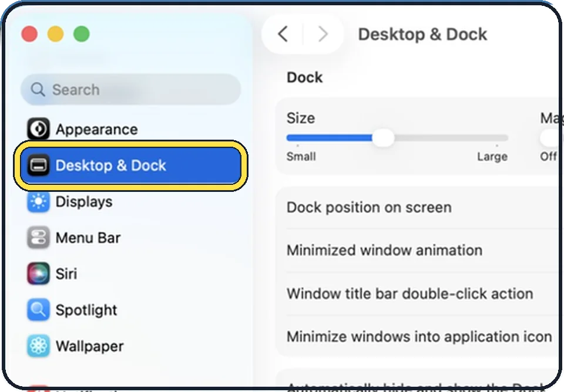
Task: Open the Siri icon in sidebar
Action: (x=39, y=273)
